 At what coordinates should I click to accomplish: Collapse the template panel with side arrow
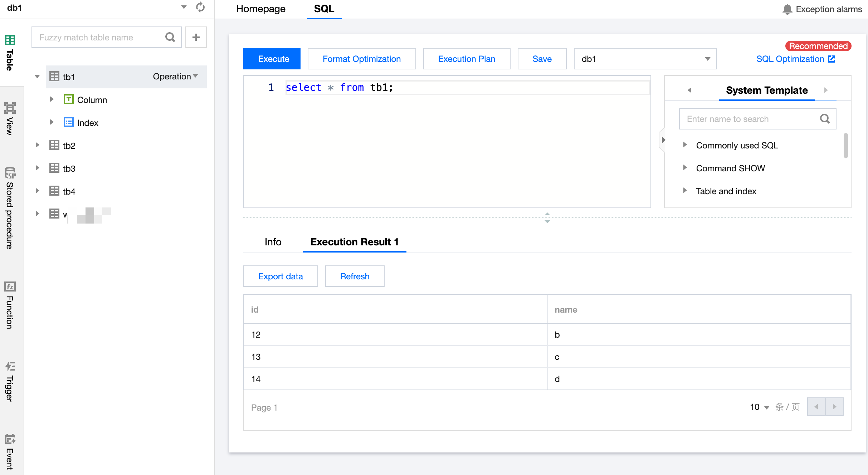tap(663, 140)
